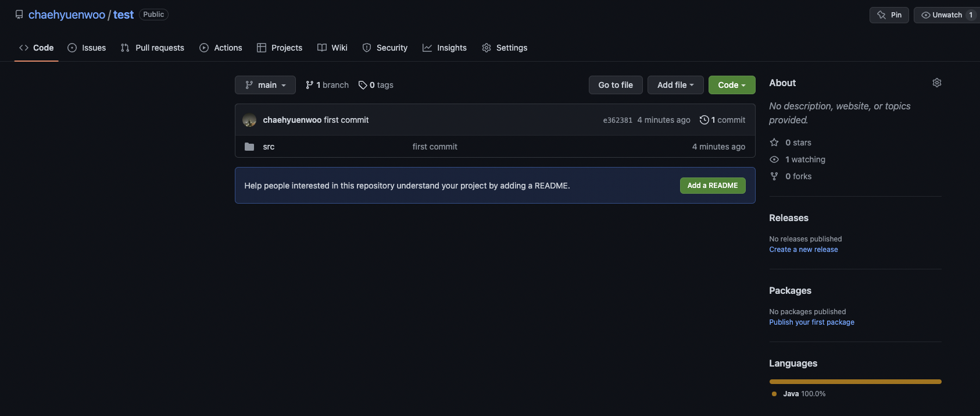The width and height of the screenshot is (980, 416).
Task: Click Add a README button
Action: point(713,186)
